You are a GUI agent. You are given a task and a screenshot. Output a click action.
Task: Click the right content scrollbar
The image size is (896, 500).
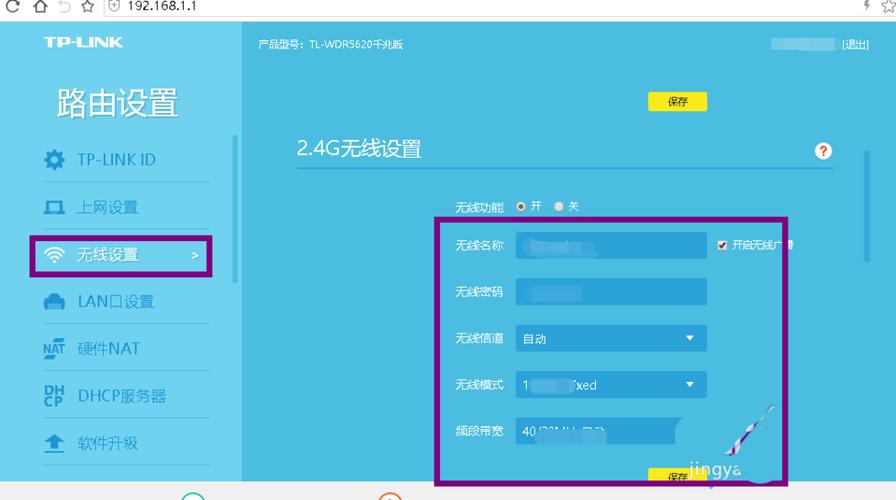[x=867, y=206]
